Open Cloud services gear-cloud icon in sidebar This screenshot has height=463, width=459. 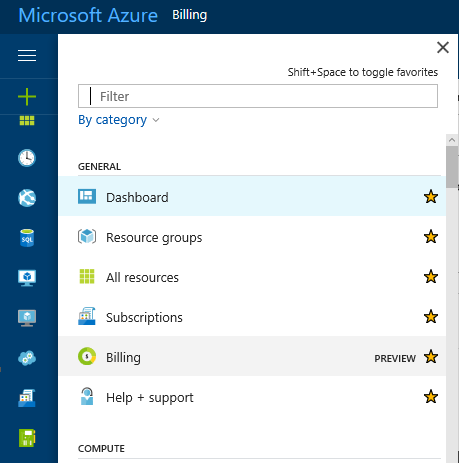pyautogui.click(x=27, y=358)
